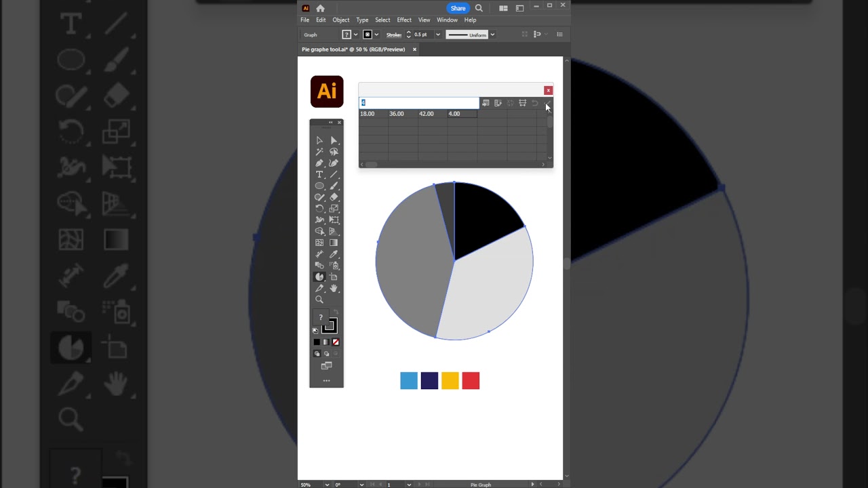868x488 pixels.
Task: Open the Object menu
Action: click(341, 20)
